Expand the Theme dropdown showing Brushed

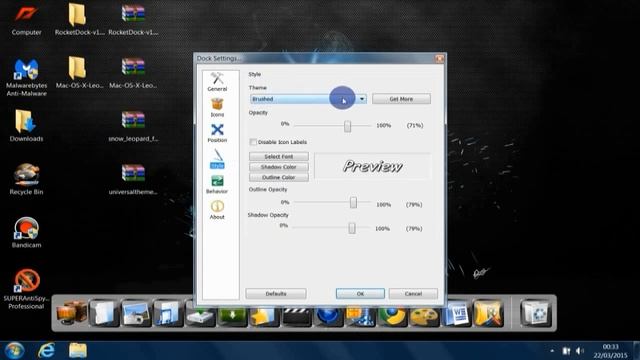pos(308,99)
